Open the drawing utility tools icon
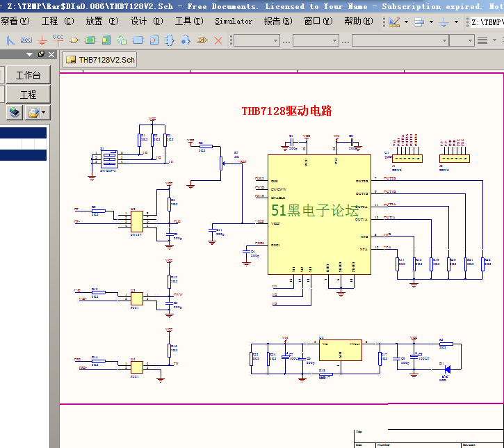Viewport: 504px width, 448px height. (394, 22)
